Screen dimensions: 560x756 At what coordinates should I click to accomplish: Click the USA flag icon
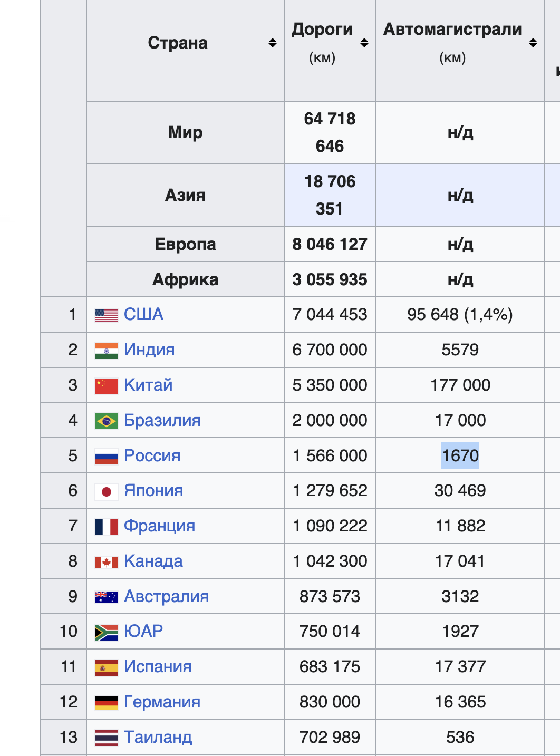pos(107,315)
